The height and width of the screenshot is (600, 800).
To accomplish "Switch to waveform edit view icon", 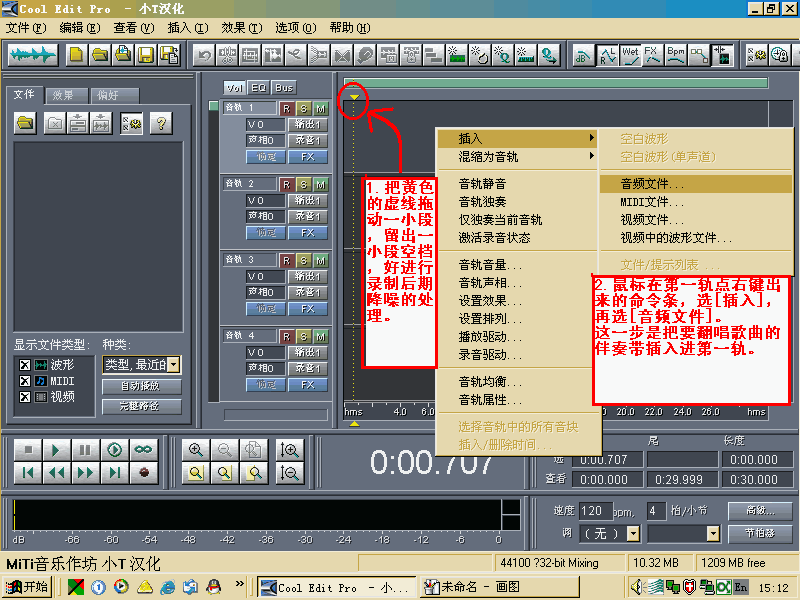I will [33, 55].
